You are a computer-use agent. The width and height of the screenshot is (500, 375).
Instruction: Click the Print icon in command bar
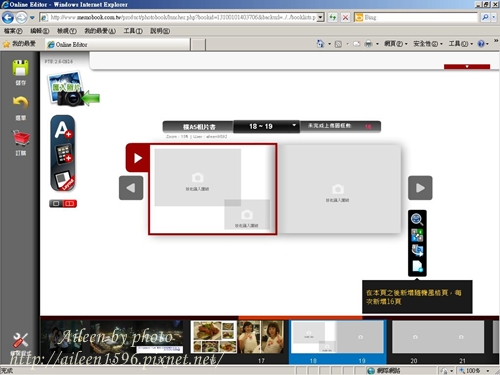point(368,44)
